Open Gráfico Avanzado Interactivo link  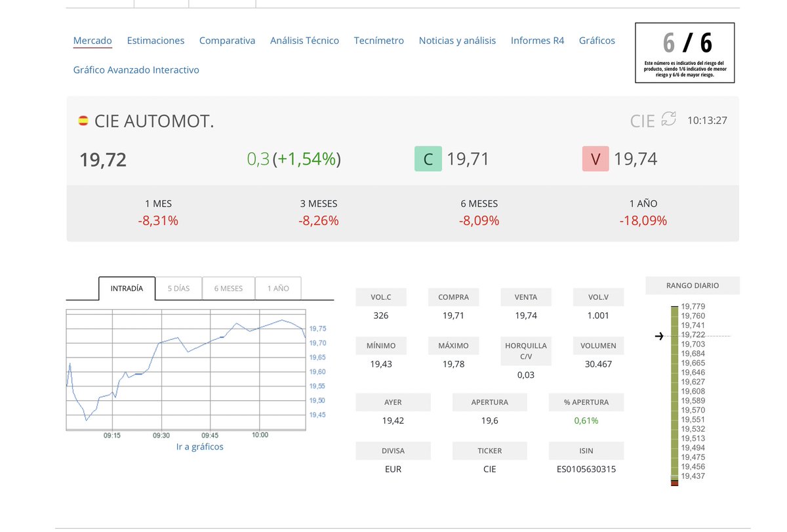tap(136, 70)
